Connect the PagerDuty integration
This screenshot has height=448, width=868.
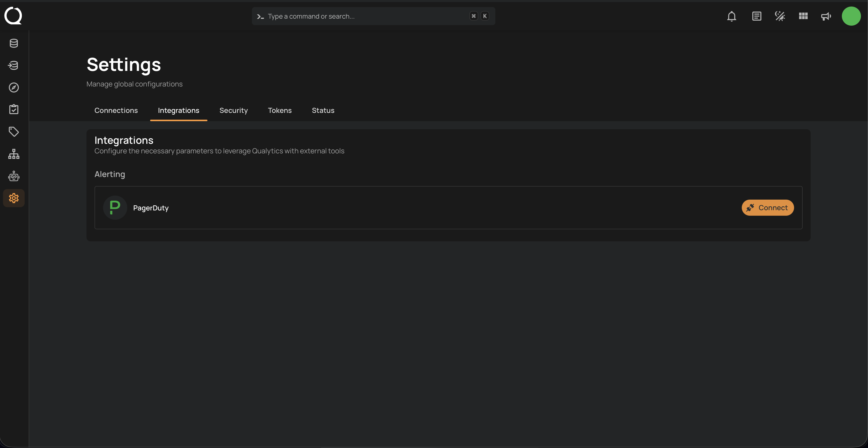[x=767, y=207]
